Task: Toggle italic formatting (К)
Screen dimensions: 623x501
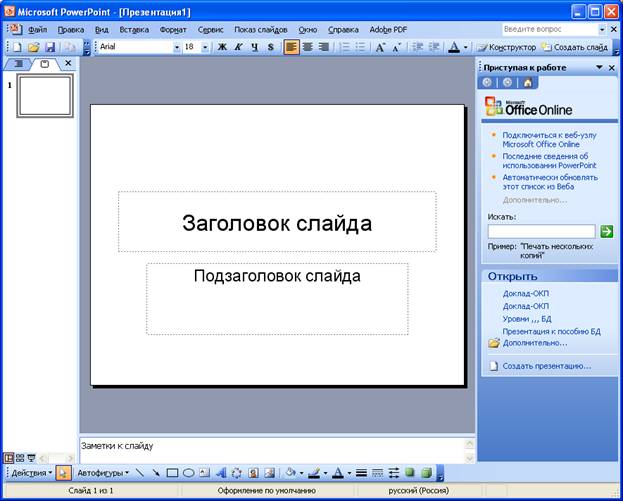Action: tap(238, 47)
